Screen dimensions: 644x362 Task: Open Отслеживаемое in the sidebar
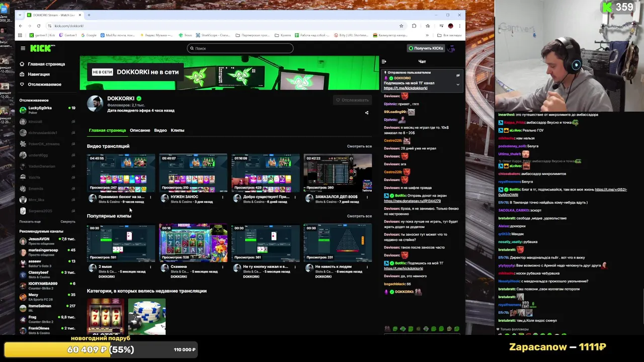(x=40, y=84)
